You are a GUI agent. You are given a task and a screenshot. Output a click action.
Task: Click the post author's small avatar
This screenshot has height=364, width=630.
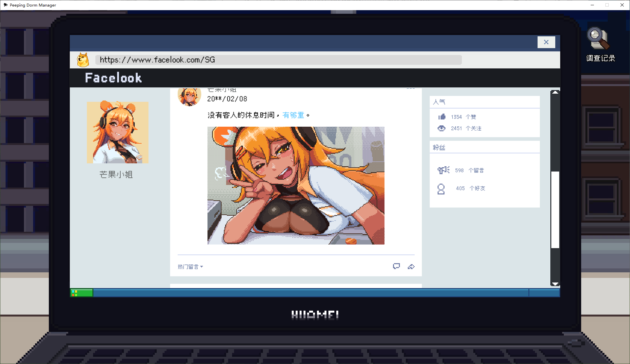click(189, 96)
